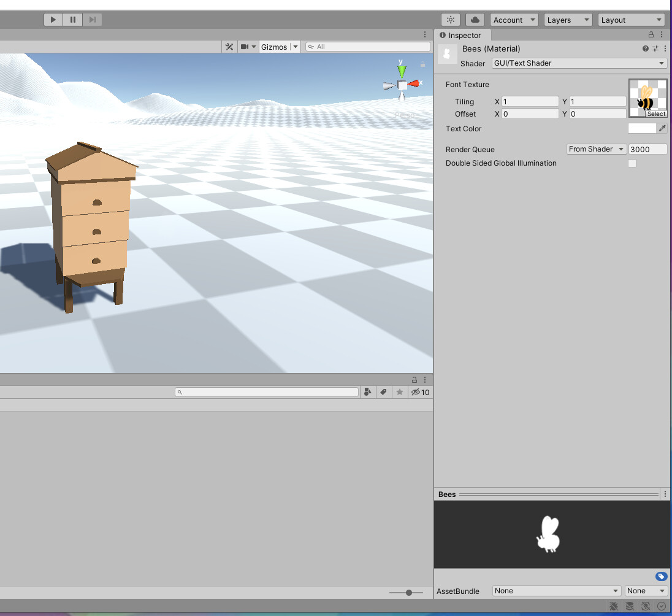Click the hidden packages count eye icon
This screenshot has width=672, height=616.
(417, 391)
